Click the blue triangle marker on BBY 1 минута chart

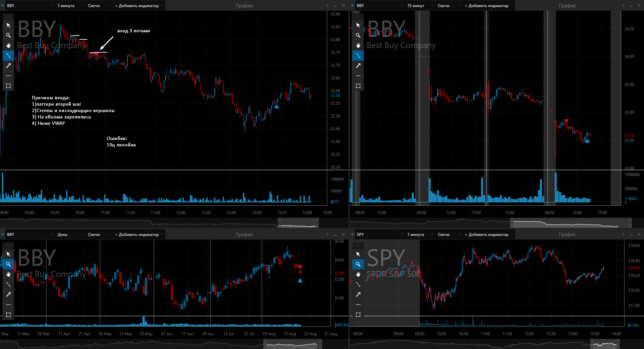coord(276,106)
